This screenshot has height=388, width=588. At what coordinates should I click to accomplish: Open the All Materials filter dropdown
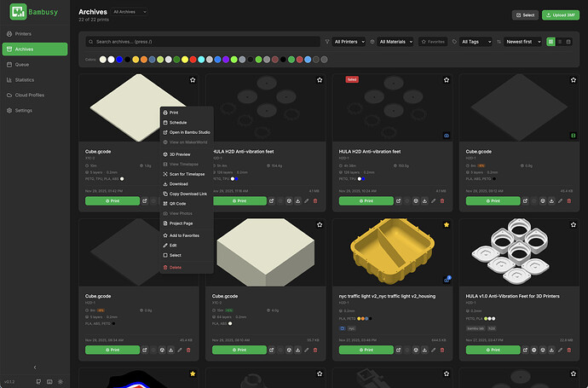pos(395,42)
